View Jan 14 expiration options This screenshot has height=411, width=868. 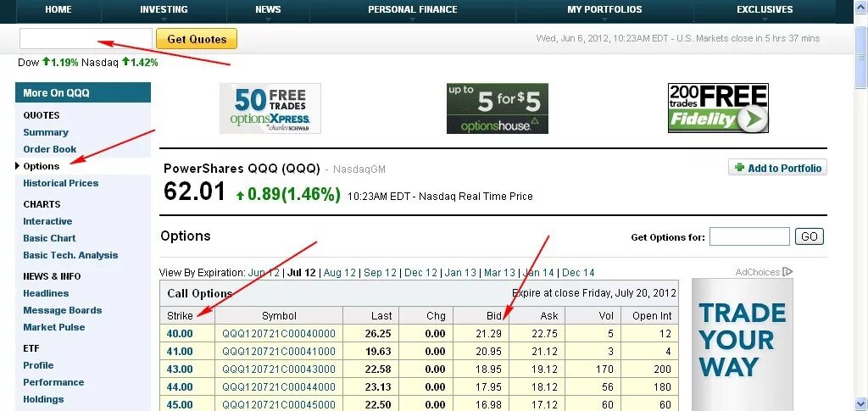538,273
